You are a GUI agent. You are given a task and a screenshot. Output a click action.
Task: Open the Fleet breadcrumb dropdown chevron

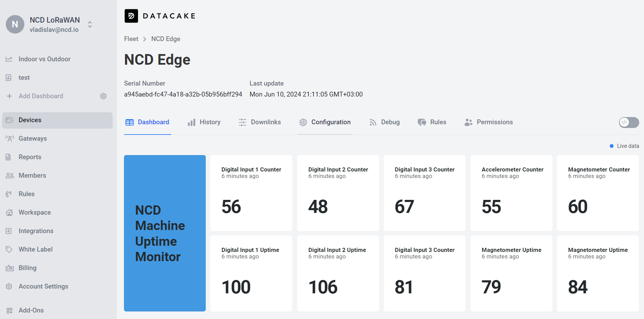click(145, 39)
